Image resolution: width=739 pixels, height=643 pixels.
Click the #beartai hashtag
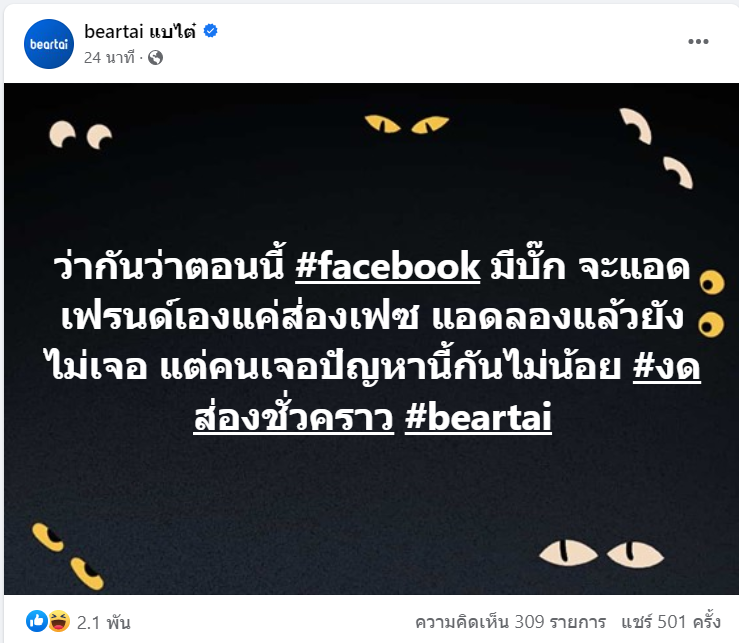(x=478, y=417)
